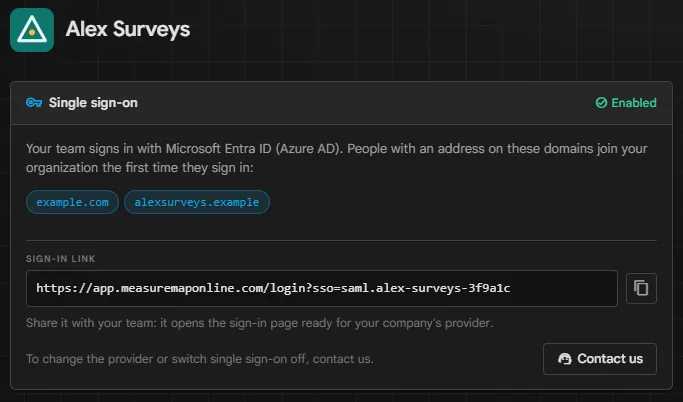Click the Alex Surveys triangle logo icon
This screenshot has height=402, width=683.
32,30
